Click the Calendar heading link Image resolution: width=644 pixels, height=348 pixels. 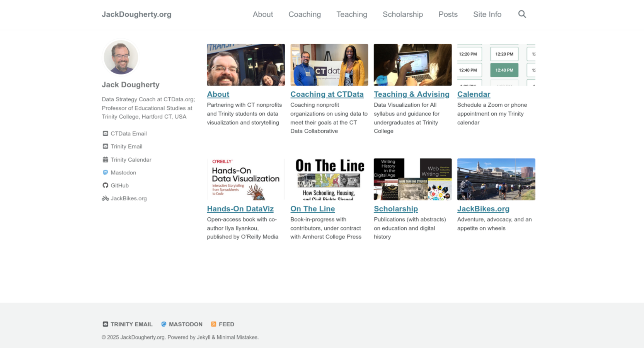tap(474, 94)
